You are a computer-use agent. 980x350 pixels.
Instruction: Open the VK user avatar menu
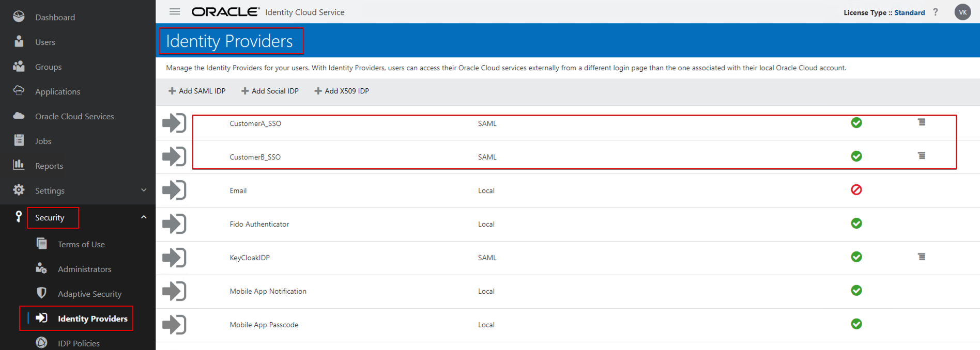click(x=962, y=12)
